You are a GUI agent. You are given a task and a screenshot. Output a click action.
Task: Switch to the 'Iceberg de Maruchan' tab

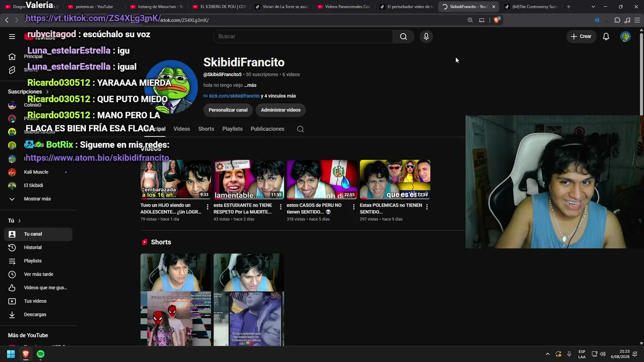156,7
